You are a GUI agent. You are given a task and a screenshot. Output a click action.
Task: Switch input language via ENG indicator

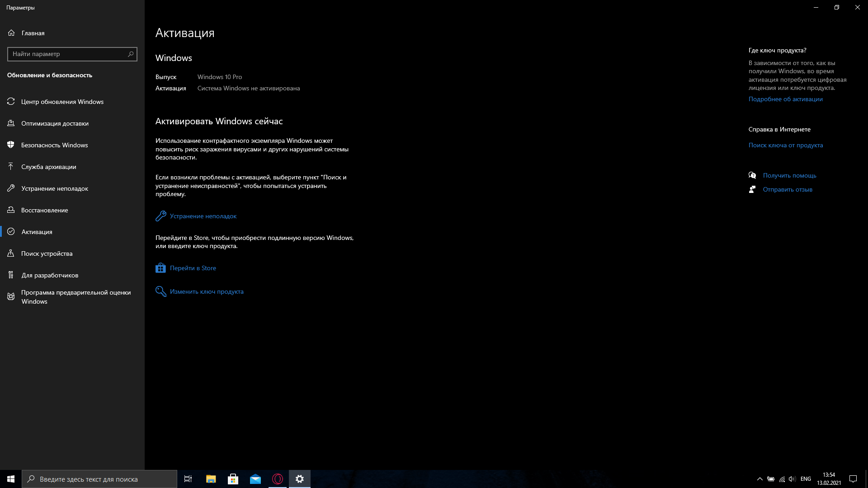[806, 479]
